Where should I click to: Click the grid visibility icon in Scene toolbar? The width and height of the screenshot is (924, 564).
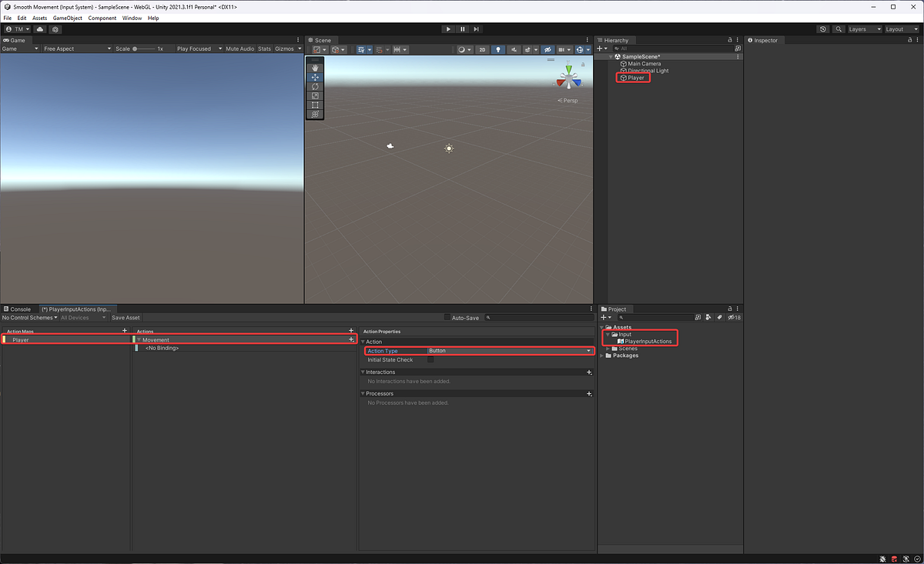tap(362, 49)
